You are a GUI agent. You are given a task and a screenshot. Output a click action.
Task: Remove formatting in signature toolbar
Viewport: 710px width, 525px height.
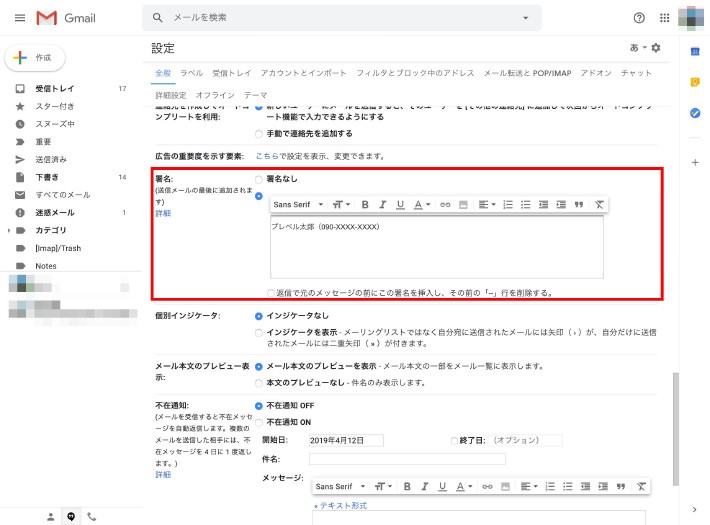point(599,205)
